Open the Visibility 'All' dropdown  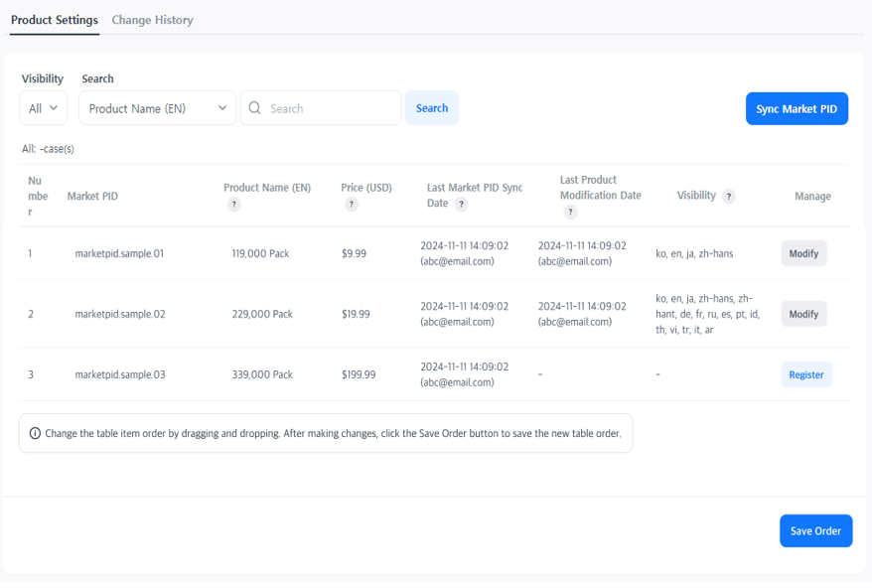(44, 108)
